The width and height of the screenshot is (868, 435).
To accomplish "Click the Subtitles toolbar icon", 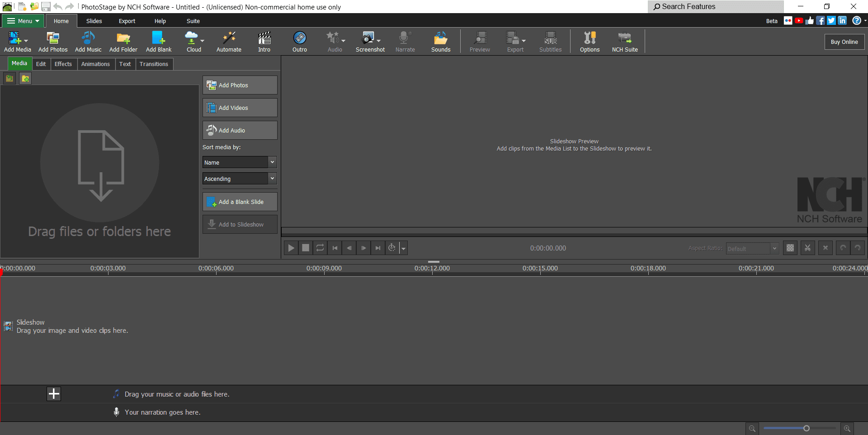I will pos(551,42).
